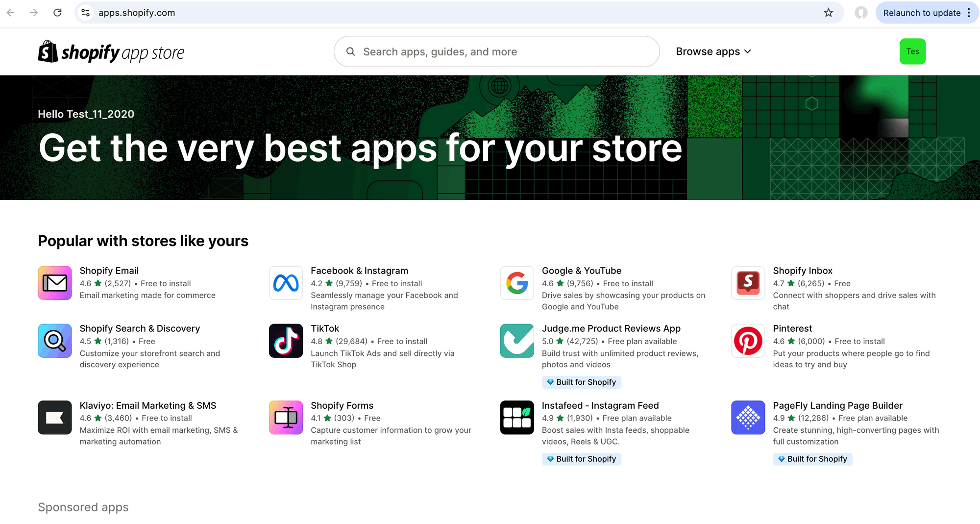Click the 'Hello Test_11_2020' greeting text
The image size is (980, 524).
pos(86,114)
